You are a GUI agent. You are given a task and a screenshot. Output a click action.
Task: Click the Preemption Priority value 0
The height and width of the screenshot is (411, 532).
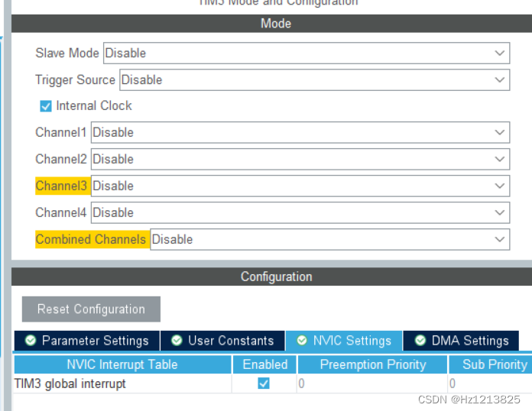coord(301,383)
